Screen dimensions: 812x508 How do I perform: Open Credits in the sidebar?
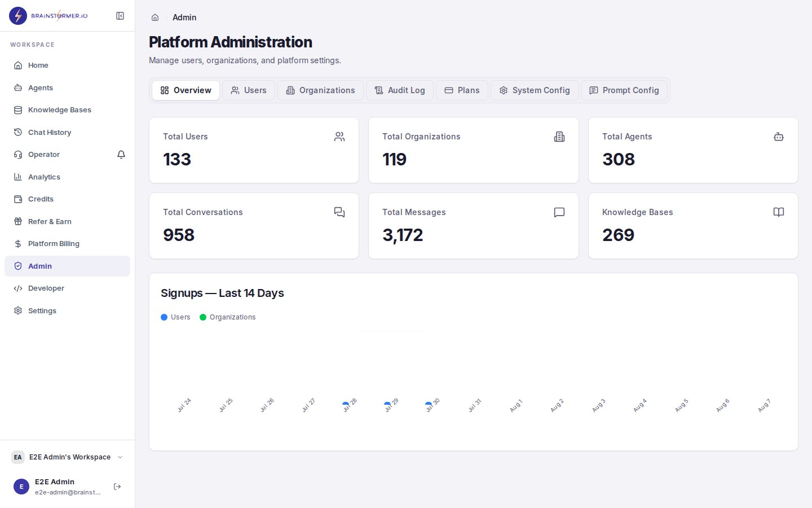(x=67, y=199)
